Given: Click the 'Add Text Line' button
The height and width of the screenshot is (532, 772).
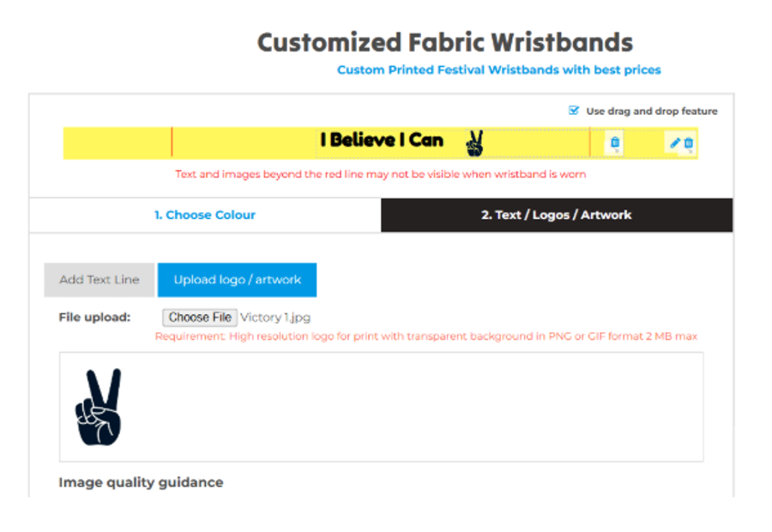Looking at the screenshot, I should coord(100,280).
